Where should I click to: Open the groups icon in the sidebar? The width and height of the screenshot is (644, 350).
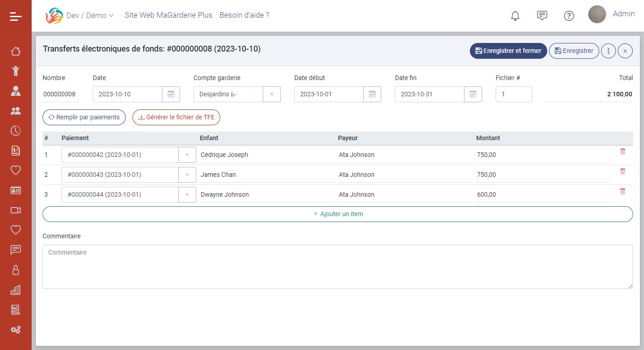16,110
